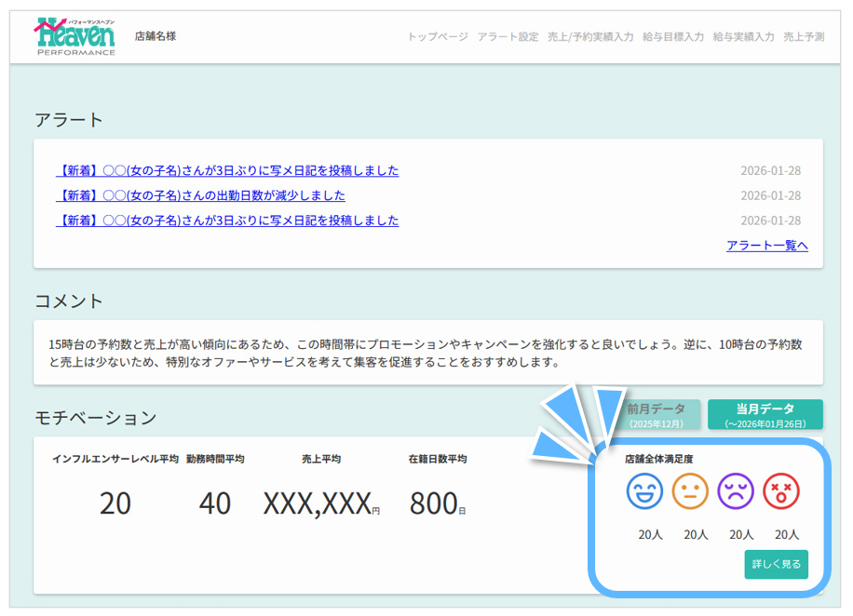Open the 売上予測 menu item
The image size is (853, 616).
tap(804, 37)
